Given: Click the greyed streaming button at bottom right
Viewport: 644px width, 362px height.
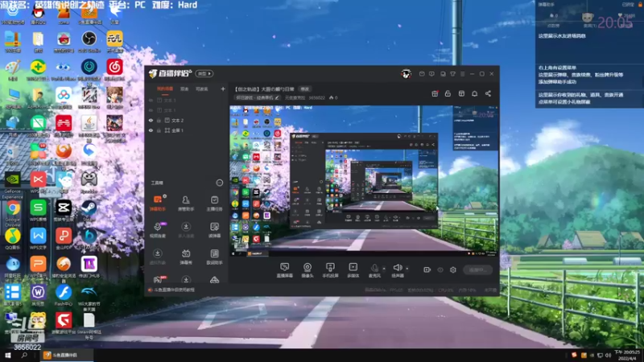Looking at the screenshot, I should coord(477,269).
